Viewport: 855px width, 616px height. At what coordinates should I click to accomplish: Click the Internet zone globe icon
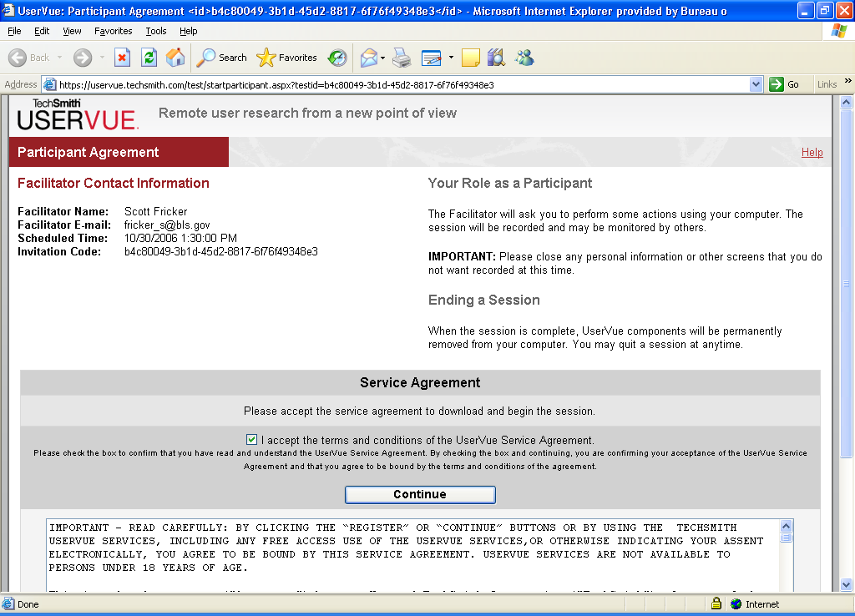736,604
